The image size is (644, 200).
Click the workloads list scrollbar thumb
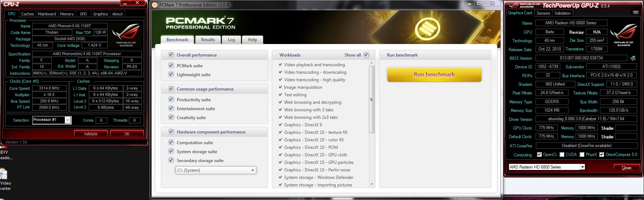click(372, 99)
